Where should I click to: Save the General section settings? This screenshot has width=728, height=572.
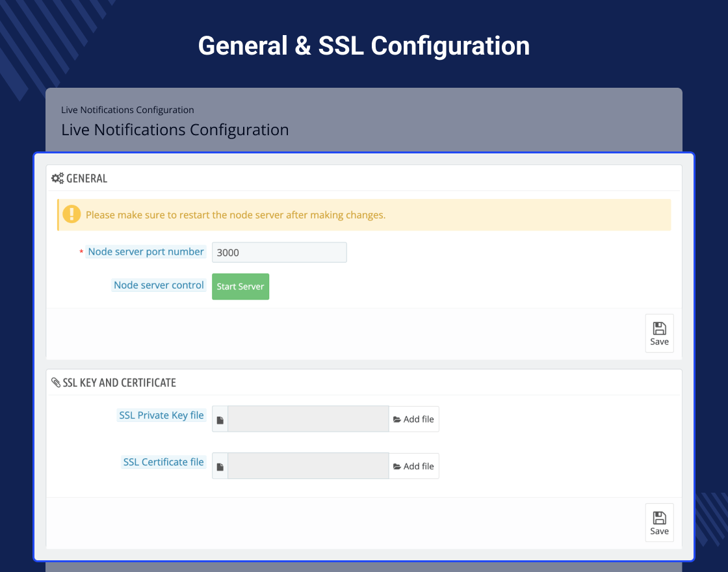[x=659, y=333]
